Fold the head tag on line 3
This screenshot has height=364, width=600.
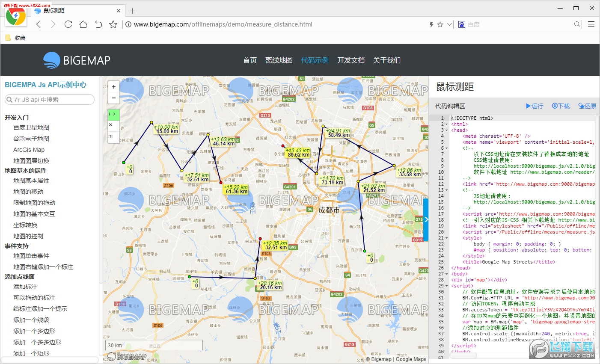pyautogui.click(x=447, y=130)
